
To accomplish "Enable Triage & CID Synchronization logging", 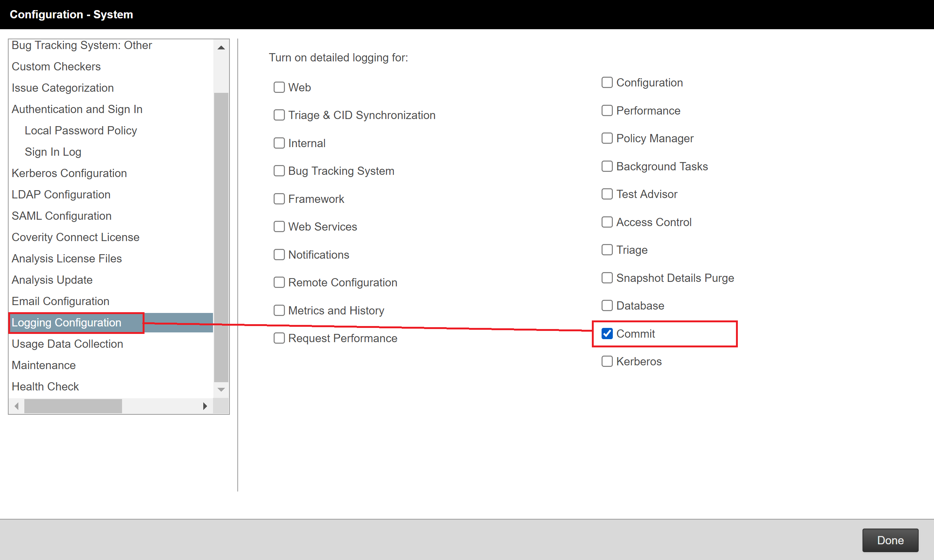I will [279, 115].
